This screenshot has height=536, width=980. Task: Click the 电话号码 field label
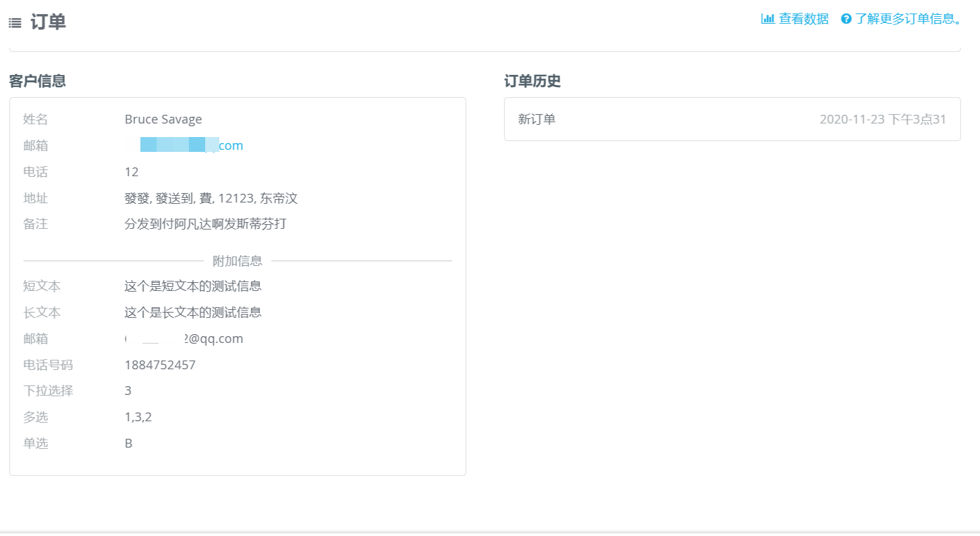[48, 365]
